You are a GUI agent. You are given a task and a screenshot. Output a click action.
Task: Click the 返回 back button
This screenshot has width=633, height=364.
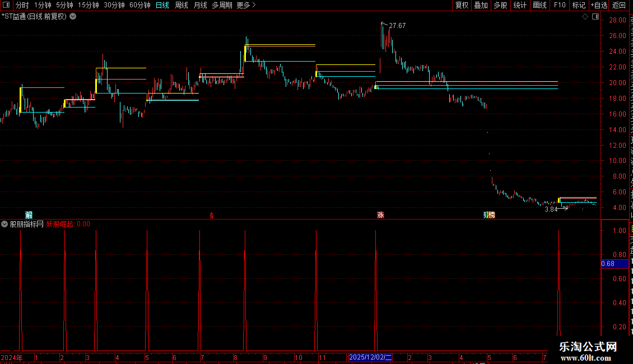point(619,5)
